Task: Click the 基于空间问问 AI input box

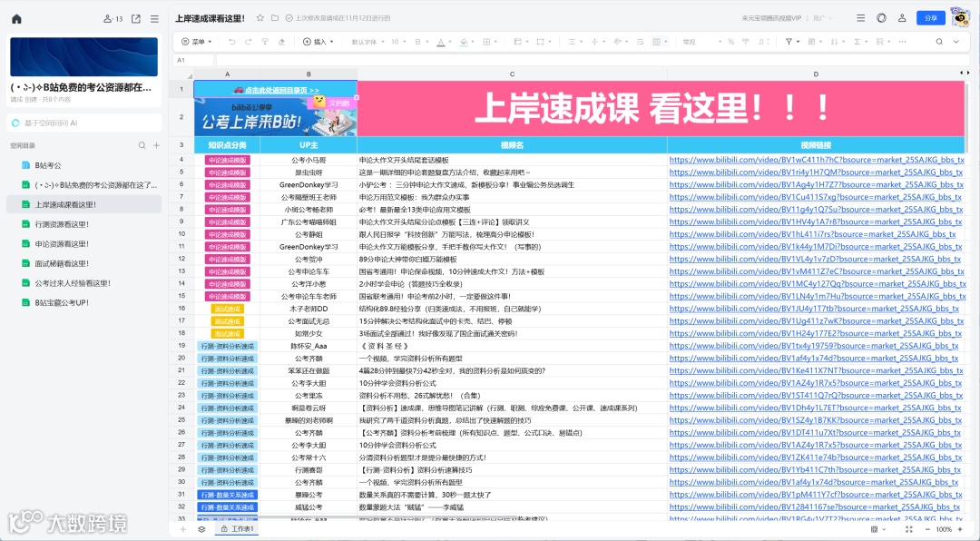Action: 84,123
